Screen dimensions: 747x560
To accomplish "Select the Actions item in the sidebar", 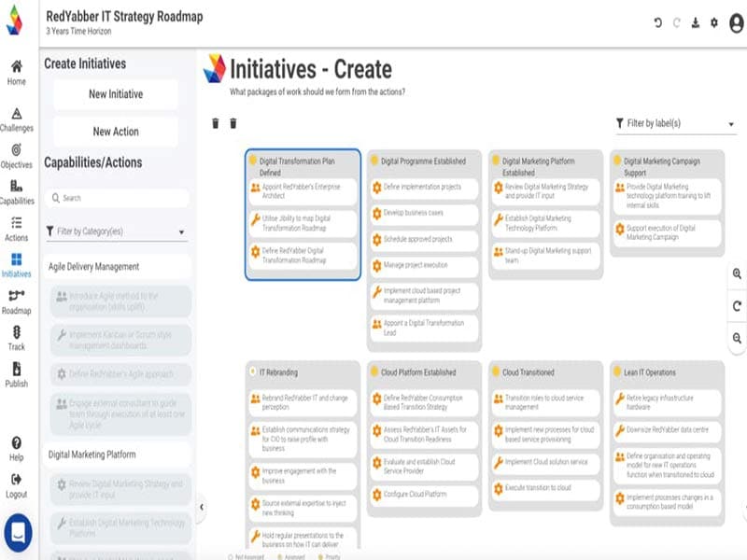I will tap(16, 228).
